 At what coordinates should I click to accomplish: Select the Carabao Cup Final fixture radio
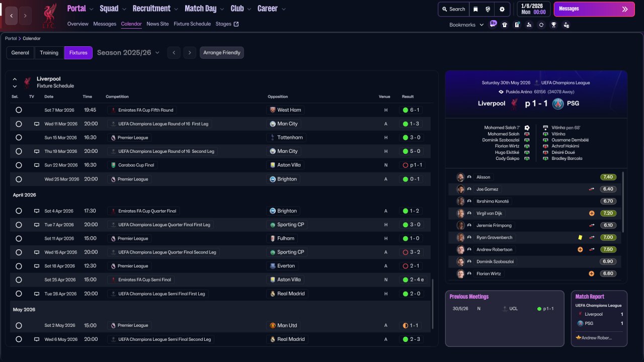coord(19,165)
